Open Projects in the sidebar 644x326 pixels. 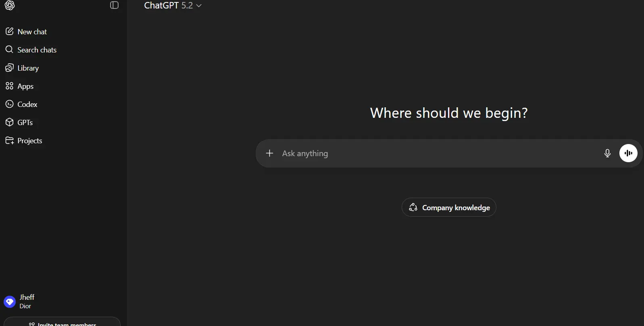(24, 140)
